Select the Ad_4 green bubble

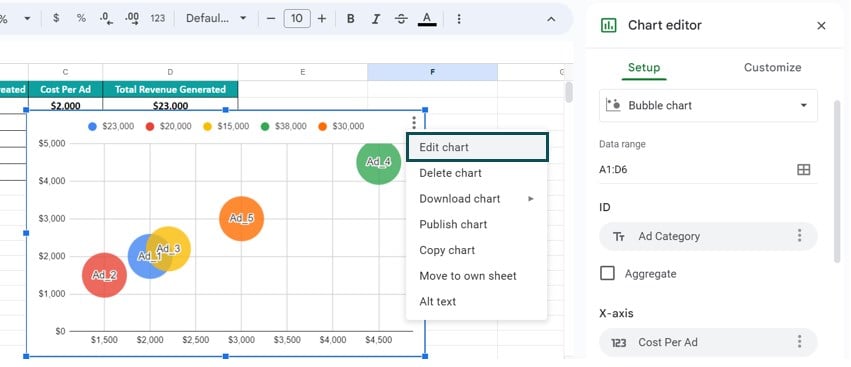coord(379,162)
